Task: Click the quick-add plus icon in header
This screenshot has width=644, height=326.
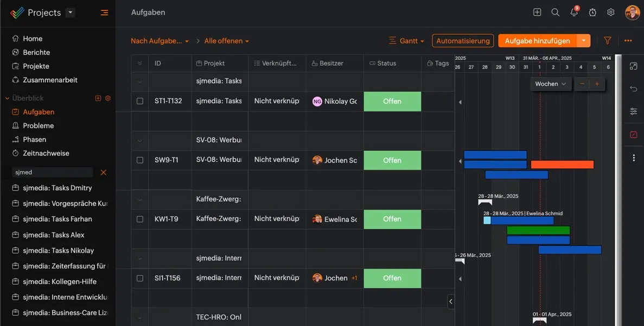Action: point(537,12)
